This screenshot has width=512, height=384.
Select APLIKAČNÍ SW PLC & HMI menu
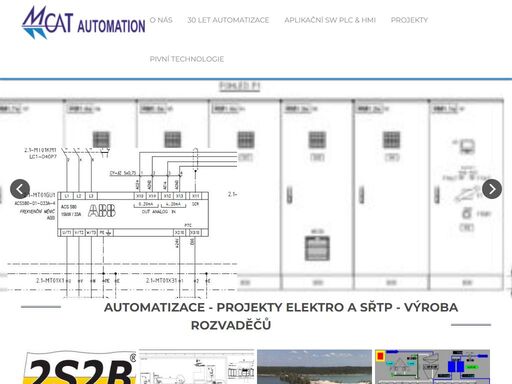[330, 20]
